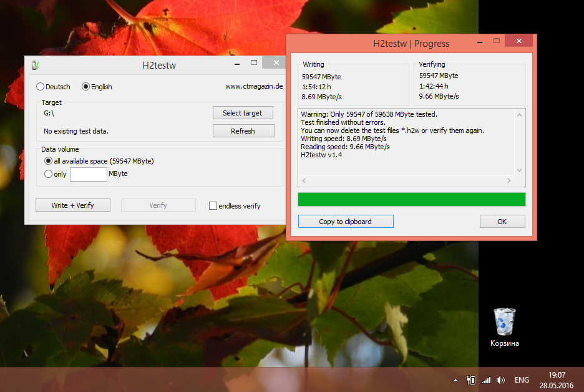Image resolution: width=584 pixels, height=392 pixels.
Task: Click the H2testw title bar app icon
Action: click(x=36, y=65)
